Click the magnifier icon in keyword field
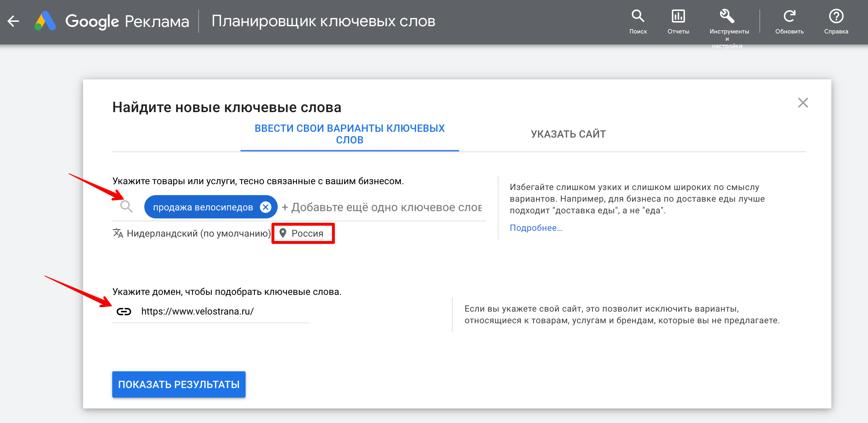The height and width of the screenshot is (423, 868). click(x=126, y=206)
